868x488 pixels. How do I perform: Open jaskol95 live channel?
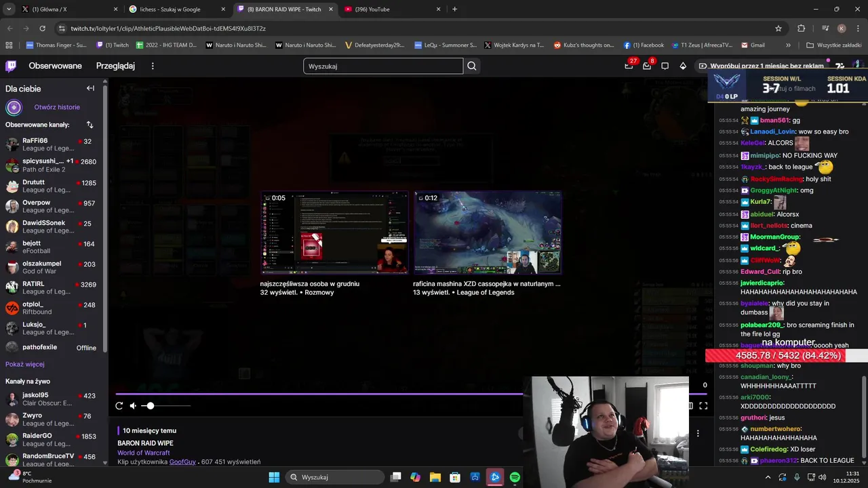click(x=51, y=399)
